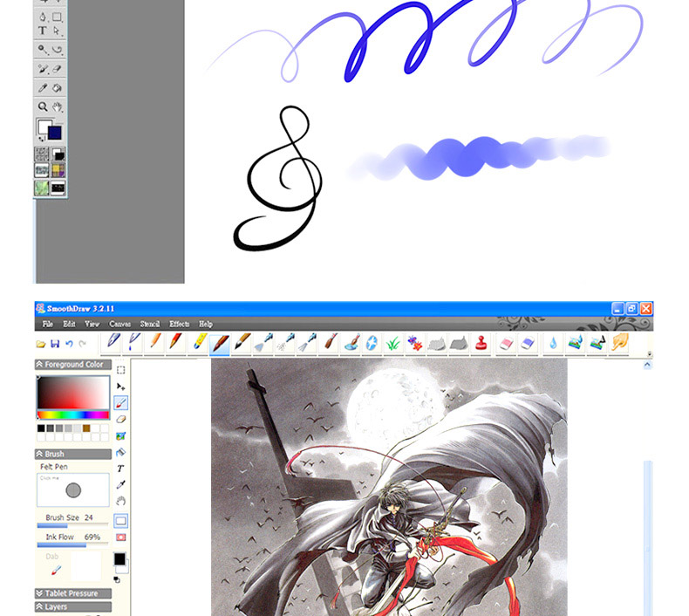The image size is (689, 616).
Task: Adjust the Brush Size slider
Action: point(73,525)
